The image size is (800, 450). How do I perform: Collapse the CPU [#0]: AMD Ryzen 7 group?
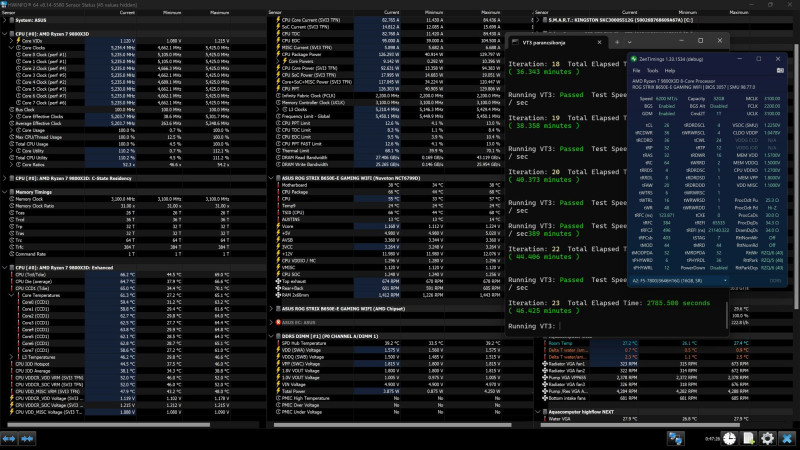pos(5,34)
